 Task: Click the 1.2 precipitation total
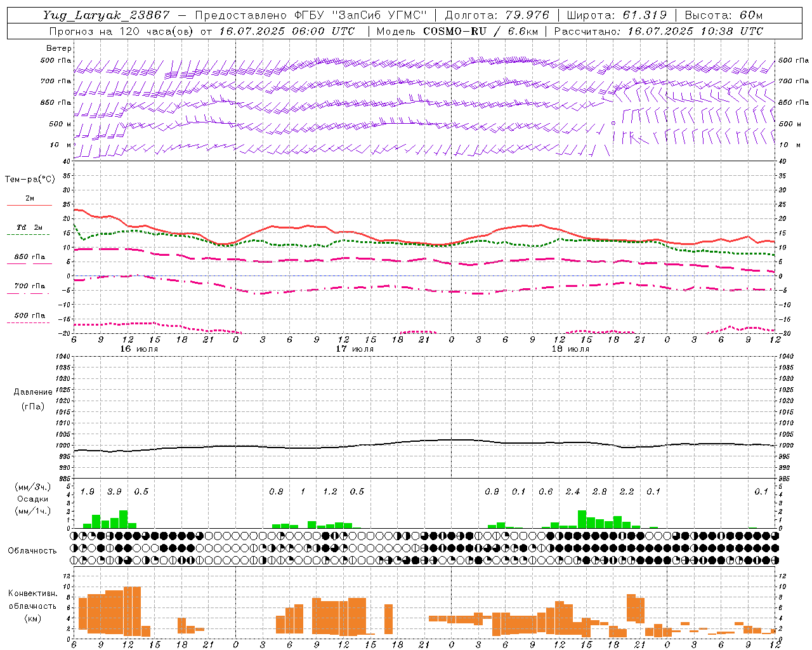(x=330, y=492)
